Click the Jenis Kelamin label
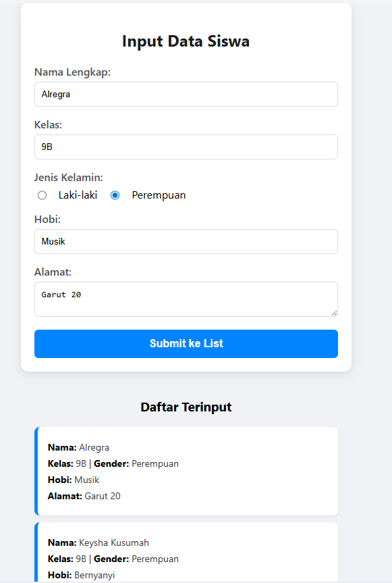 click(x=68, y=178)
